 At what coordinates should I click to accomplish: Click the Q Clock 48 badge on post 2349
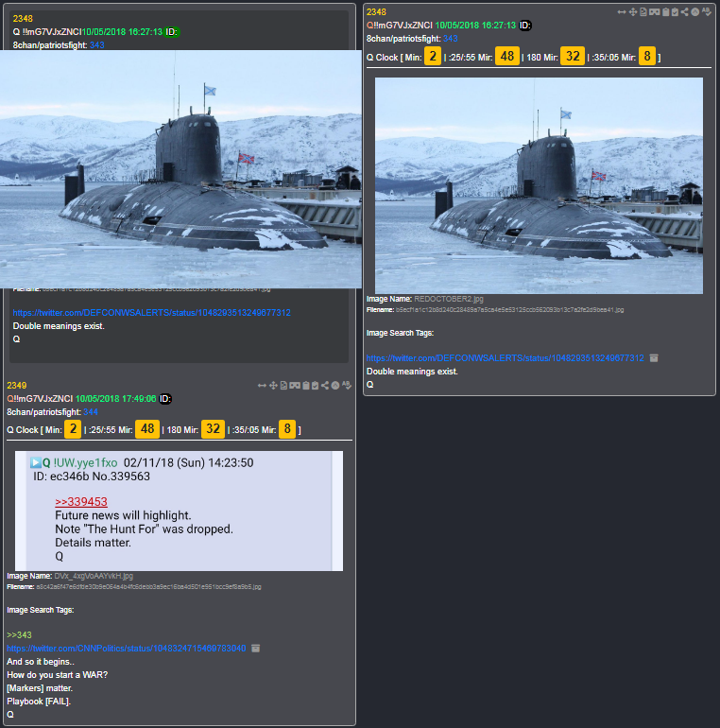point(147,429)
